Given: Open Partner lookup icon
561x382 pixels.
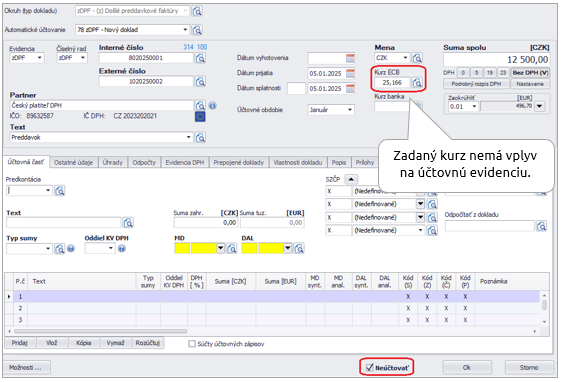Looking at the screenshot, I should (x=200, y=106).
